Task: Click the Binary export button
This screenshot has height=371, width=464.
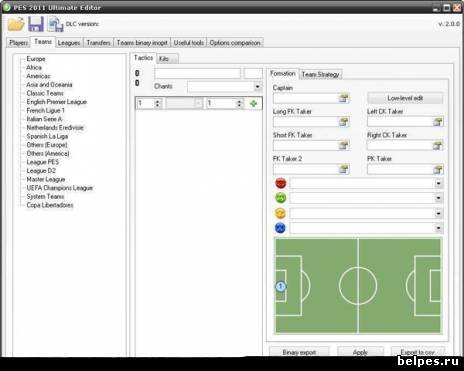Action: pyautogui.click(x=299, y=352)
